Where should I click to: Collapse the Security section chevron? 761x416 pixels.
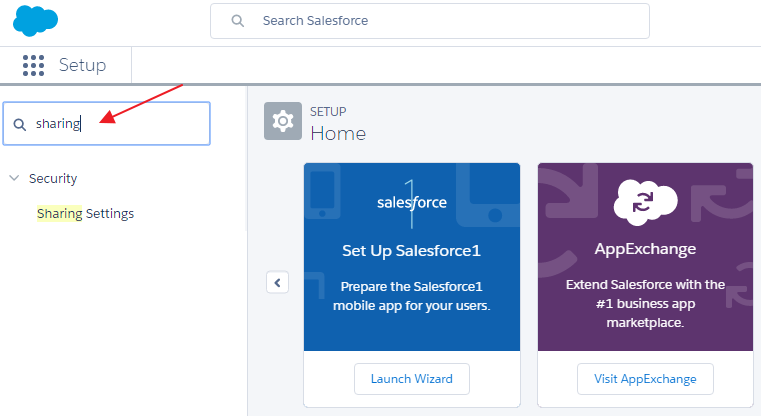point(14,178)
